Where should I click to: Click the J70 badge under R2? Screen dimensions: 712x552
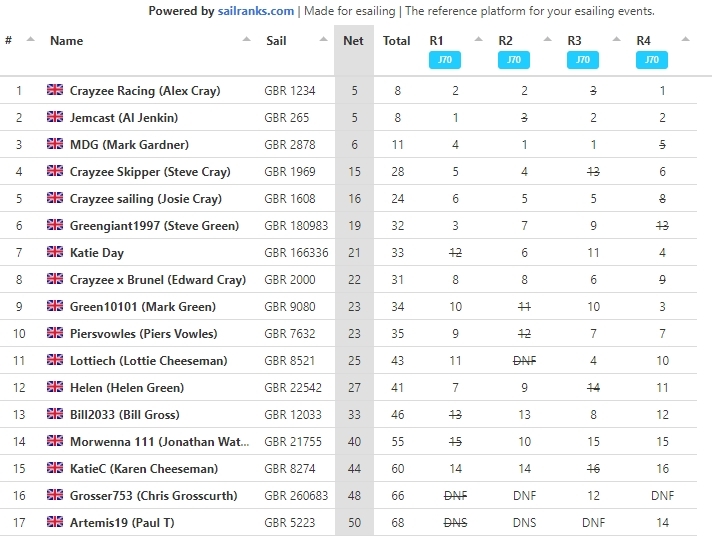point(514,60)
